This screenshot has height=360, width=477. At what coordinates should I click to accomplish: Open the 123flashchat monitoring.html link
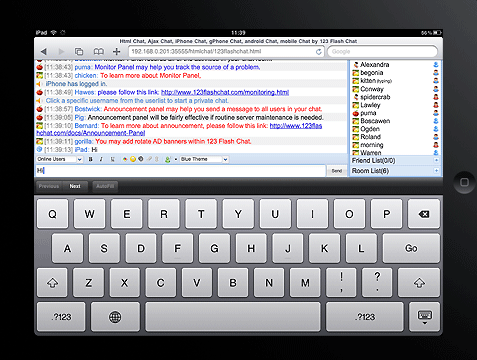point(225,92)
